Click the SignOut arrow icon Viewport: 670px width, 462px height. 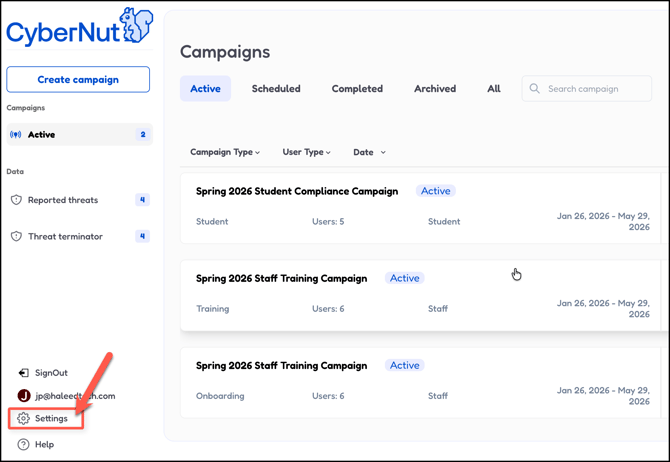point(23,373)
